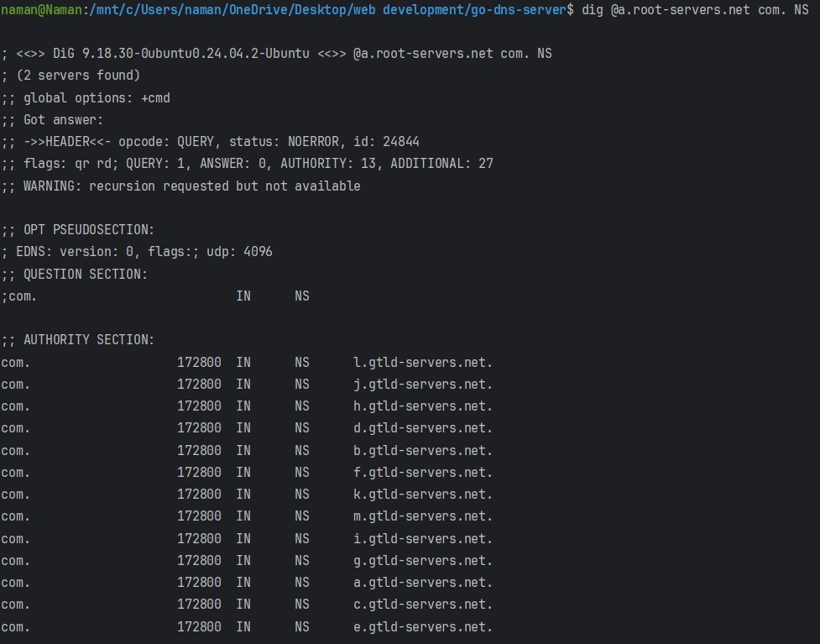Click the typed dig @a.root-servers.net command
Image resolution: width=820 pixels, height=644 pixels.
click(695, 10)
